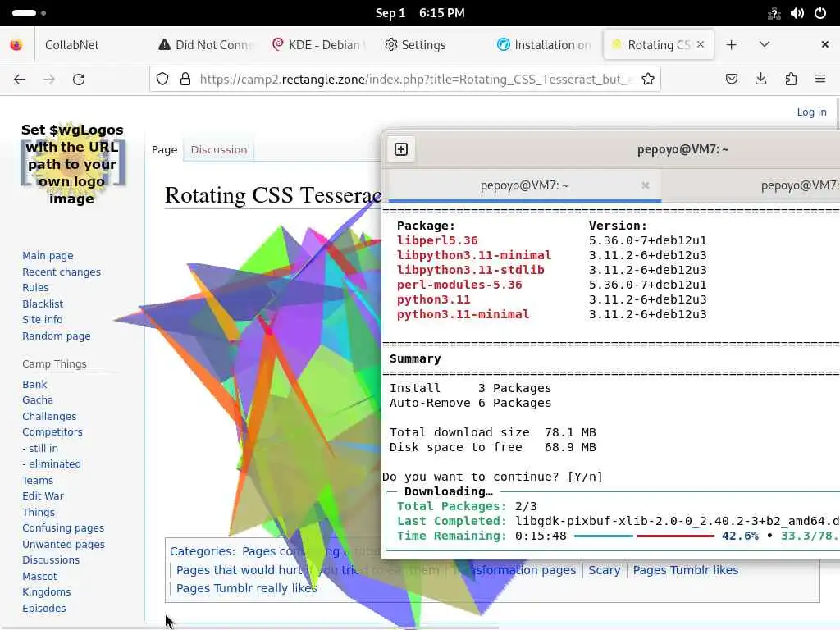Open the Categories link

pos(200,551)
